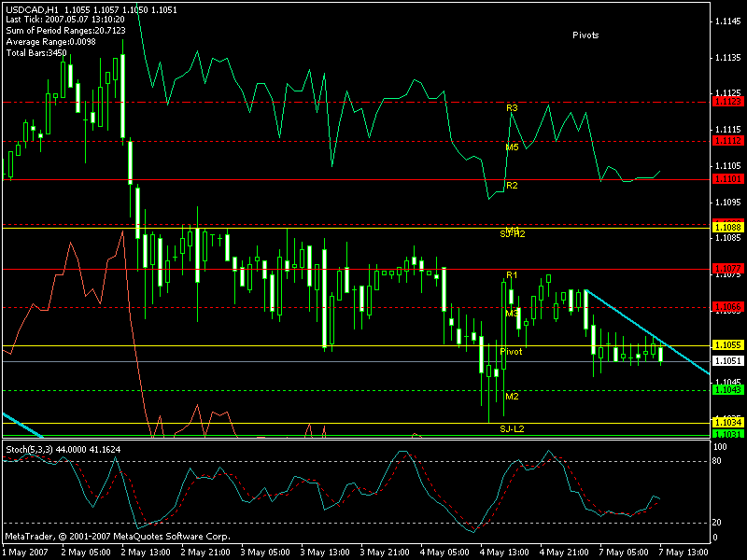Image resolution: width=747 pixels, height=560 pixels.
Task: Click the yellow 1.1034 price label
Action: tap(726, 423)
